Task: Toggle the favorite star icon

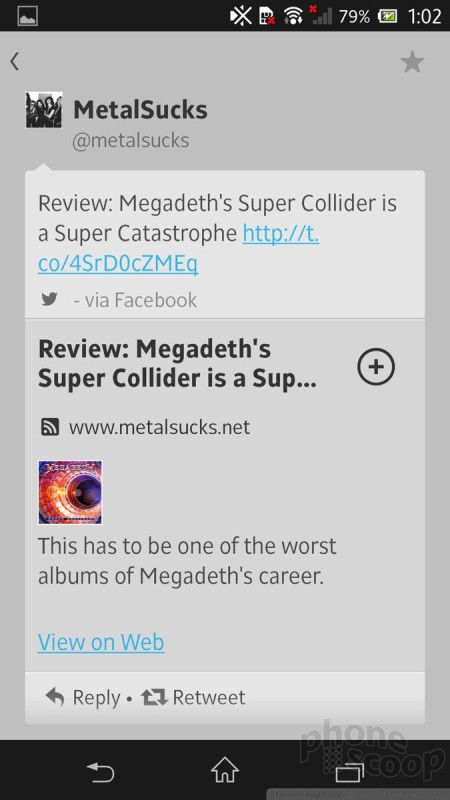Action: click(412, 62)
